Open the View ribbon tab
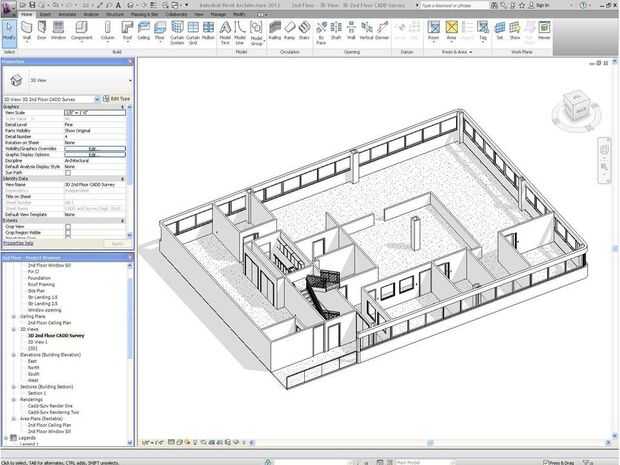This screenshot has width=620, height=465. click(198, 14)
